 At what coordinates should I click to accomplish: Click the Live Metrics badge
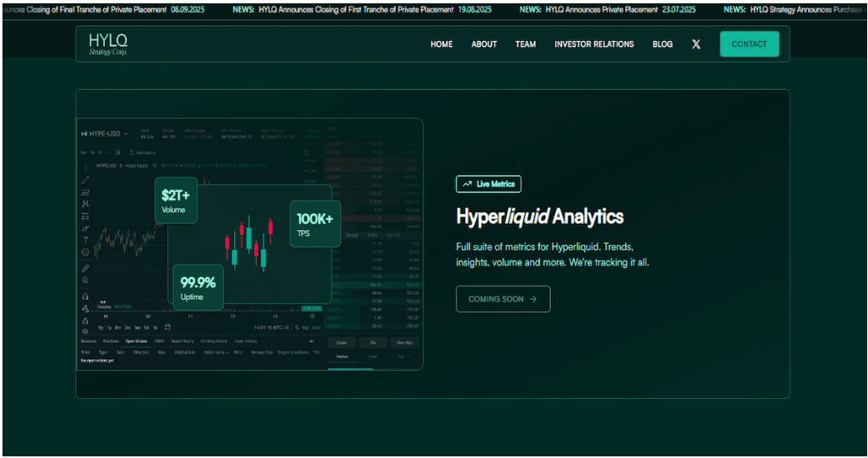click(489, 184)
